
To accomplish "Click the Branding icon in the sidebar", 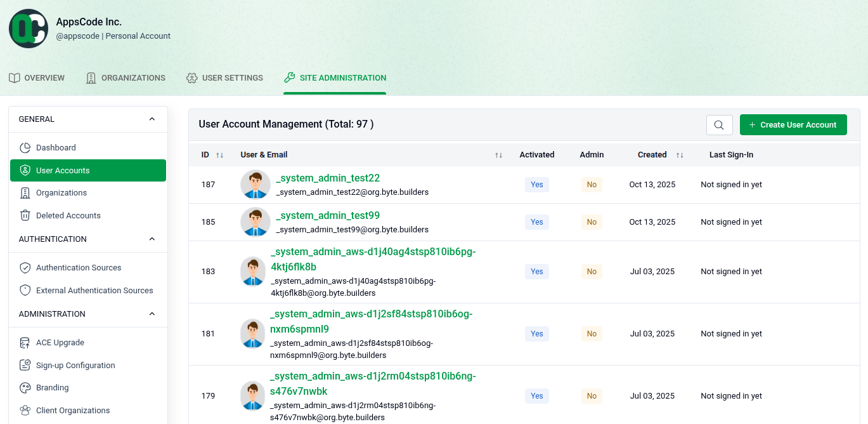I will click(25, 387).
